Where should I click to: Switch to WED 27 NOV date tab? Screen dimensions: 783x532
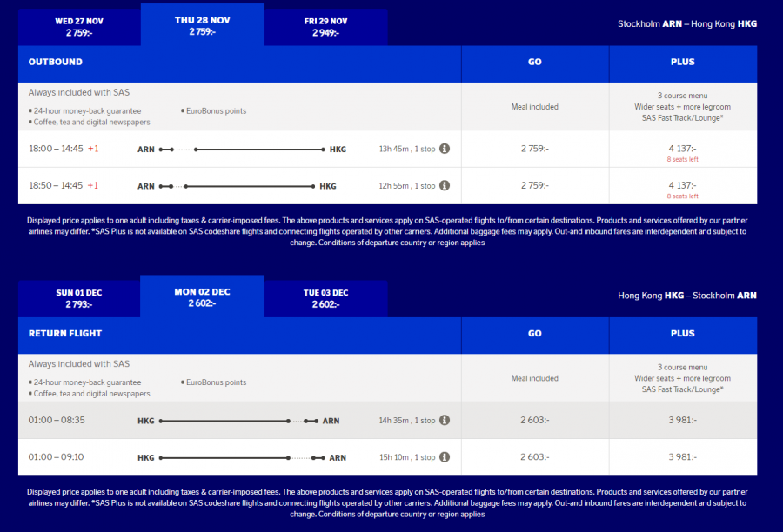pyautogui.click(x=79, y=27)
